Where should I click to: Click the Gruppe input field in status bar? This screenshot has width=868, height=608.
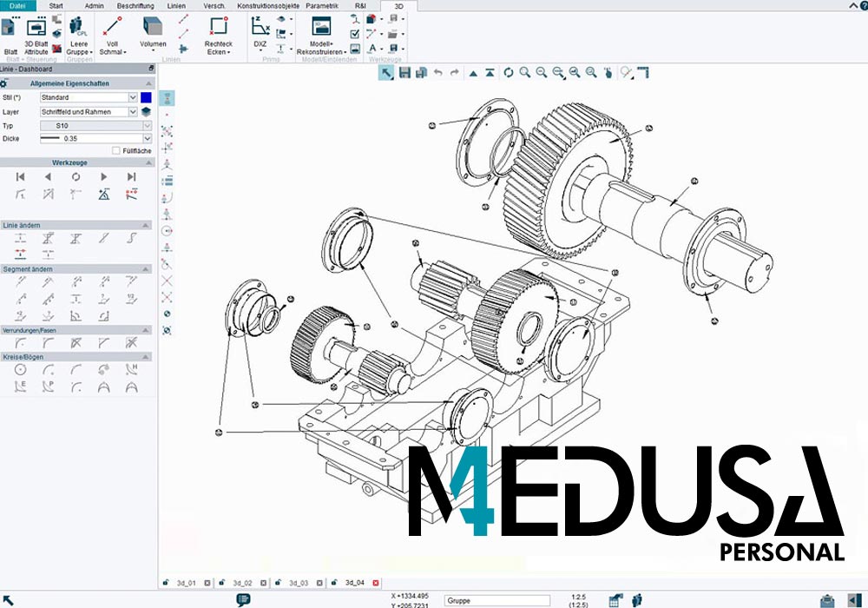497,601
